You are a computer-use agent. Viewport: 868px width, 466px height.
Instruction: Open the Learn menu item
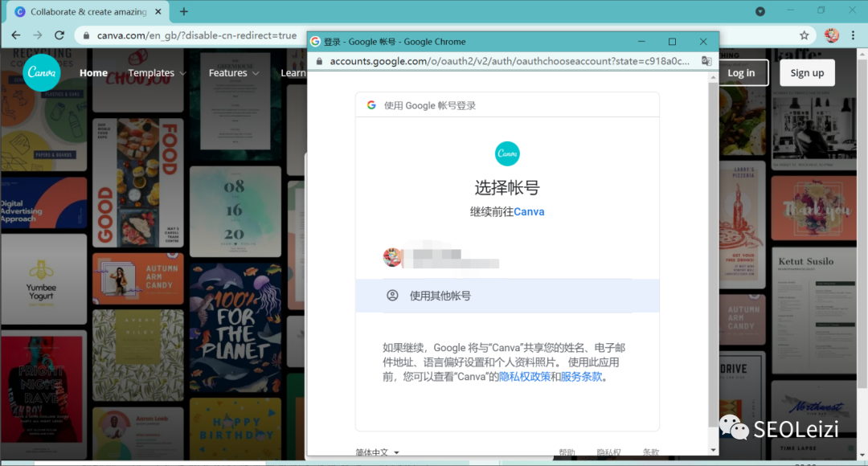coord(293,72)
